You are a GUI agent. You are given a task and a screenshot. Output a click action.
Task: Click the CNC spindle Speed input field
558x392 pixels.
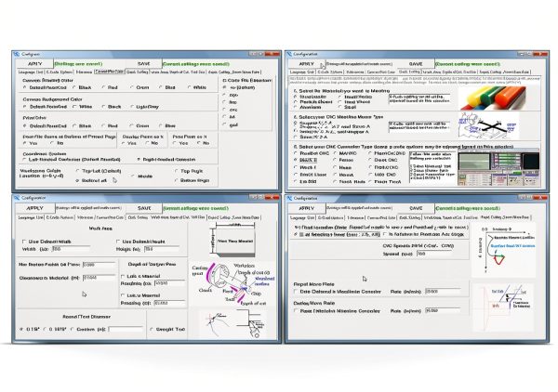click(x=433, y=255)
